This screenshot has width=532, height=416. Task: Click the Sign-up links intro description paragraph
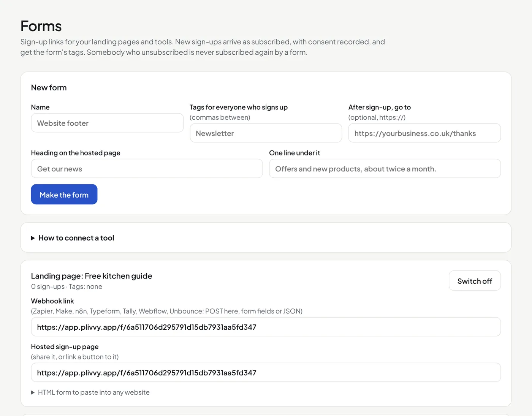(203, 47)
